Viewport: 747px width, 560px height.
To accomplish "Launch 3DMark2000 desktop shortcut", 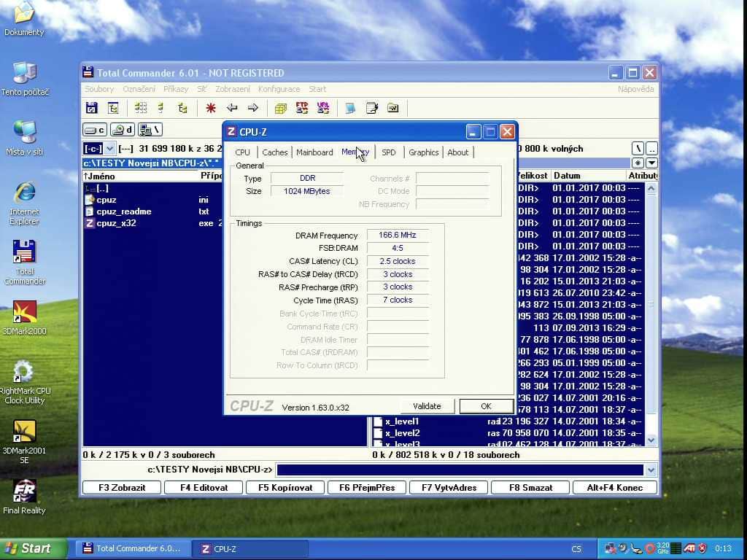I will 24,318.
